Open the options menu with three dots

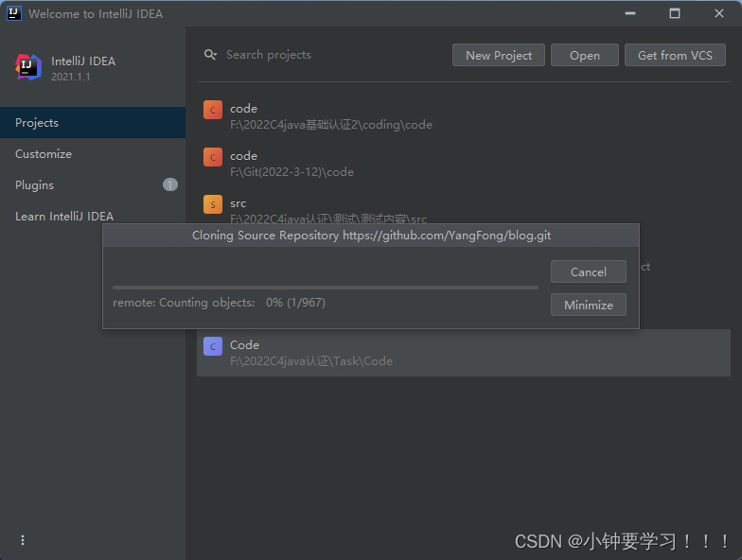point(23,540)
